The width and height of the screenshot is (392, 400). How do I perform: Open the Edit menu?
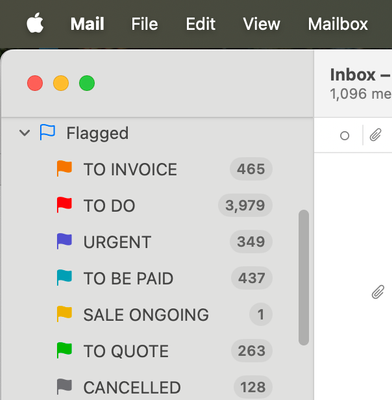point(201,24)
